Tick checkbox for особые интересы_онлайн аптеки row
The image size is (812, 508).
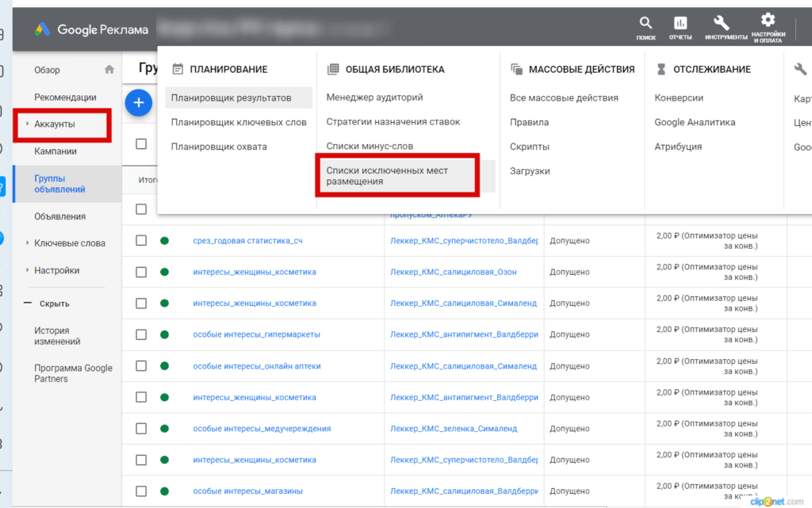point(141,366)
